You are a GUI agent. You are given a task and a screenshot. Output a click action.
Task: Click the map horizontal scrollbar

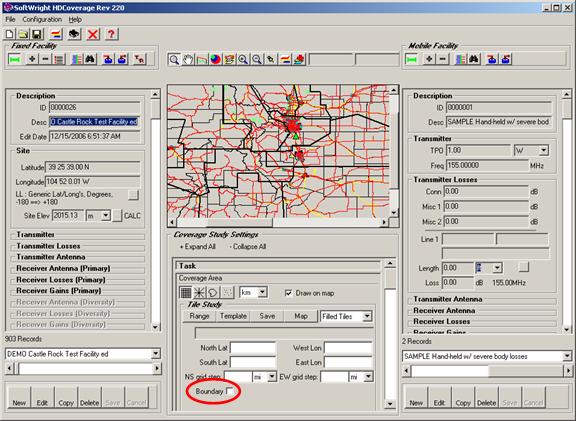[x=279, y=222]
